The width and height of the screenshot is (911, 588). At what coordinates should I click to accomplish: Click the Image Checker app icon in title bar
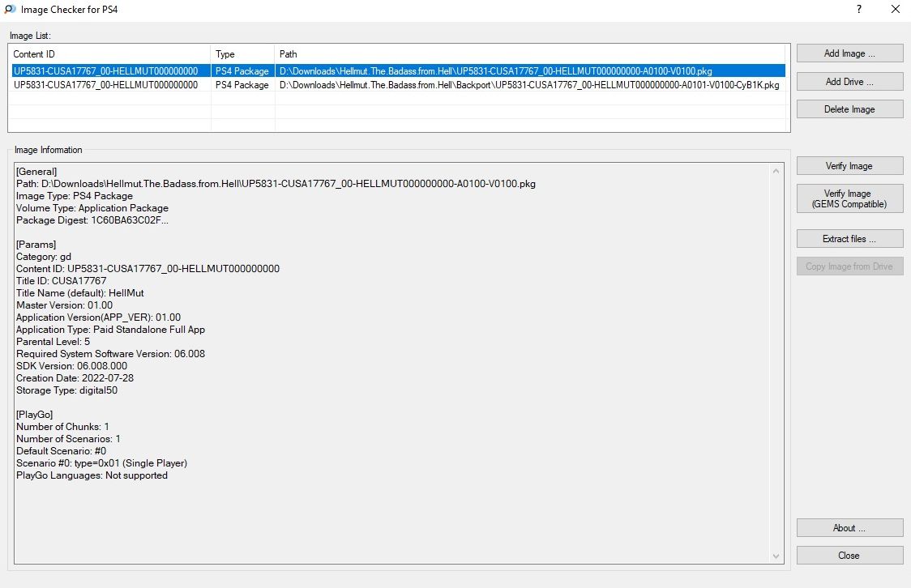pyautogui.click(x=10, y=9)
